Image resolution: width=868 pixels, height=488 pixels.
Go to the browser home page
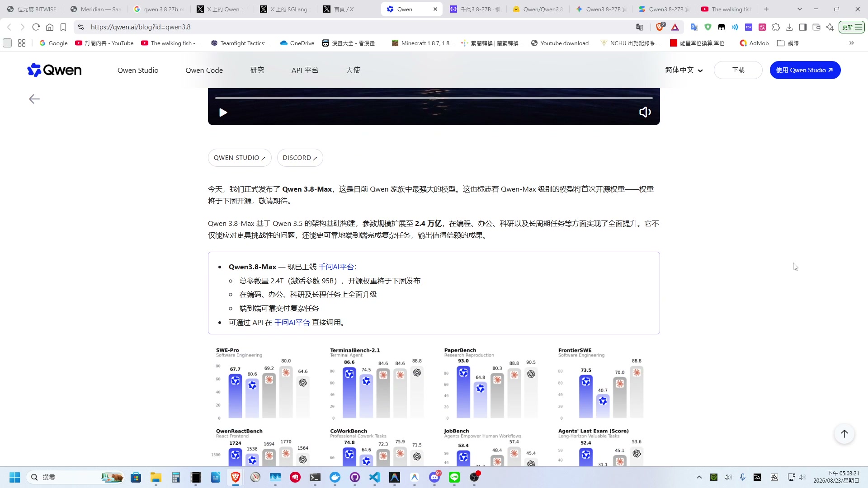click(x=50, y=27)
